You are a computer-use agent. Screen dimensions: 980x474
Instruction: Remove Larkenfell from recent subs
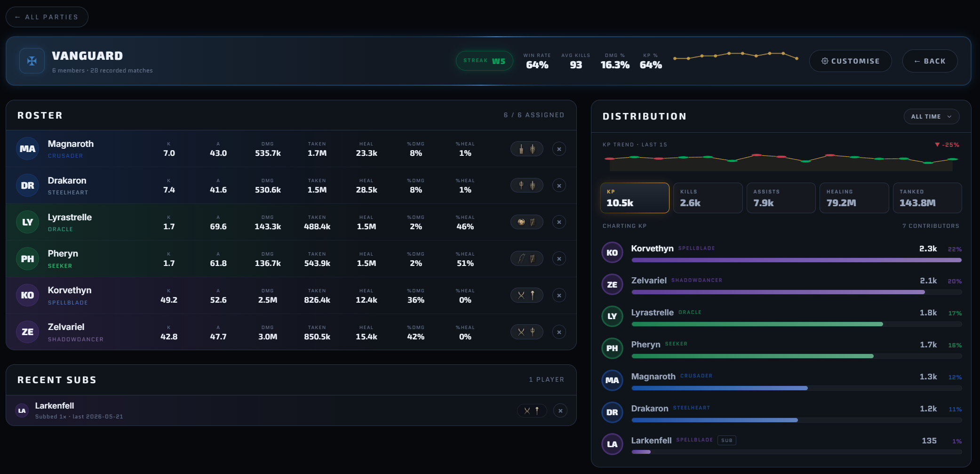(x=560, y=411)
